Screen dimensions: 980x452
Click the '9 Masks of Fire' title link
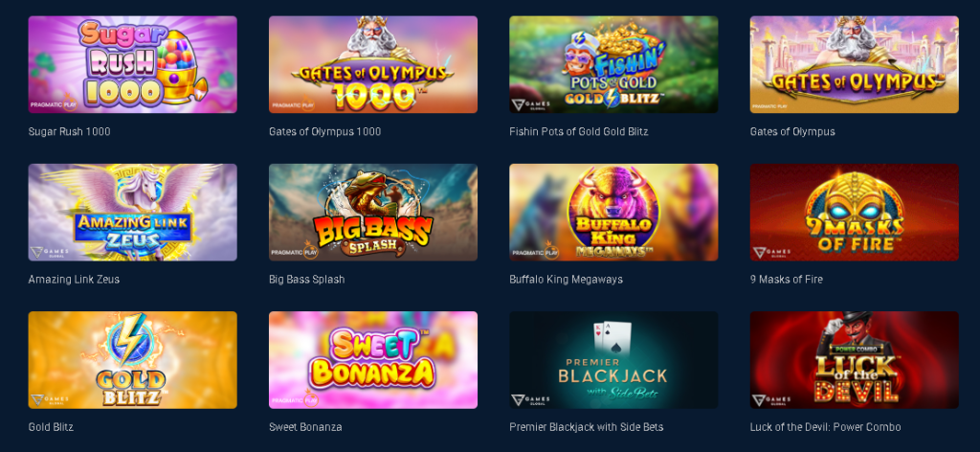pyautogui.click(x=787, y=280)
